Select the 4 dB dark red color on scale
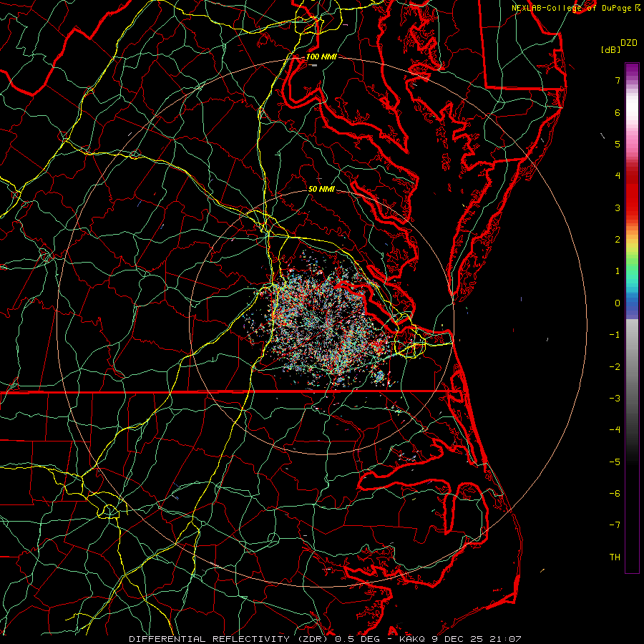The width and height of the screenshot is (644, 644). [x=632, y=176]
